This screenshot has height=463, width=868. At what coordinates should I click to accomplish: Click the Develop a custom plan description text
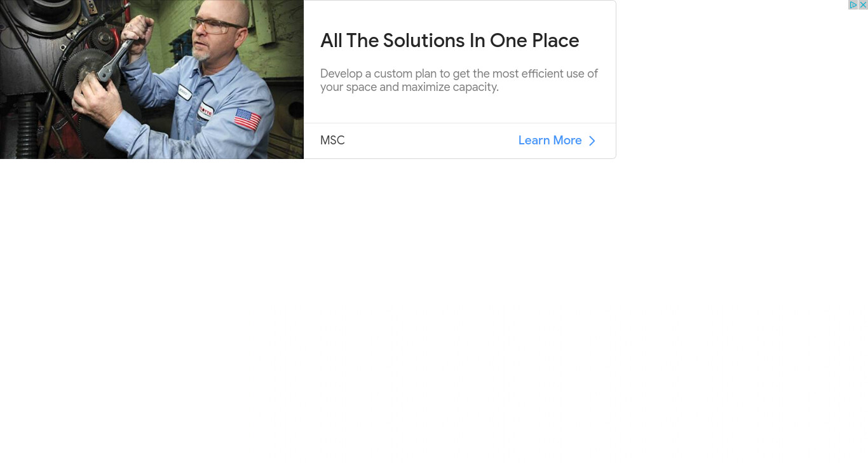[459, 80]
